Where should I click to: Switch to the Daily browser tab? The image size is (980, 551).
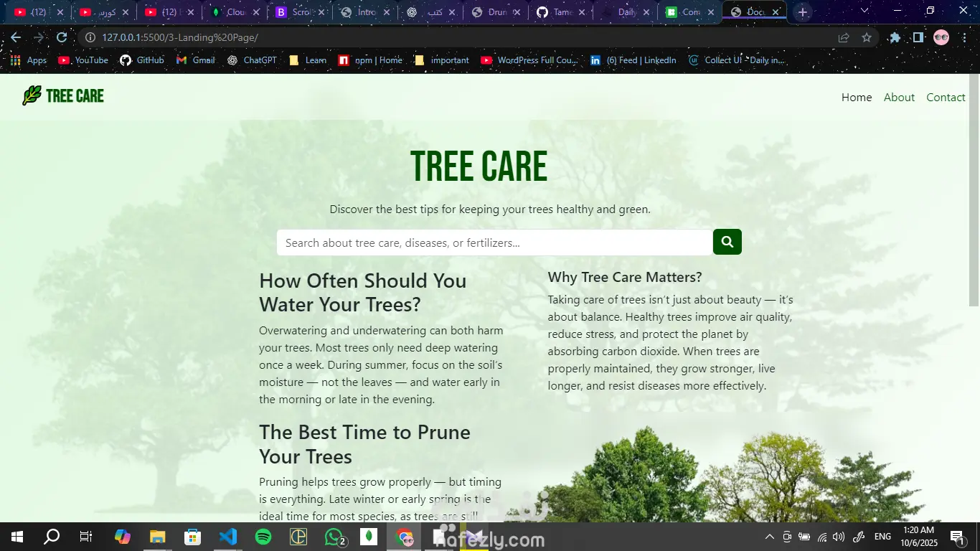(627, 12)
